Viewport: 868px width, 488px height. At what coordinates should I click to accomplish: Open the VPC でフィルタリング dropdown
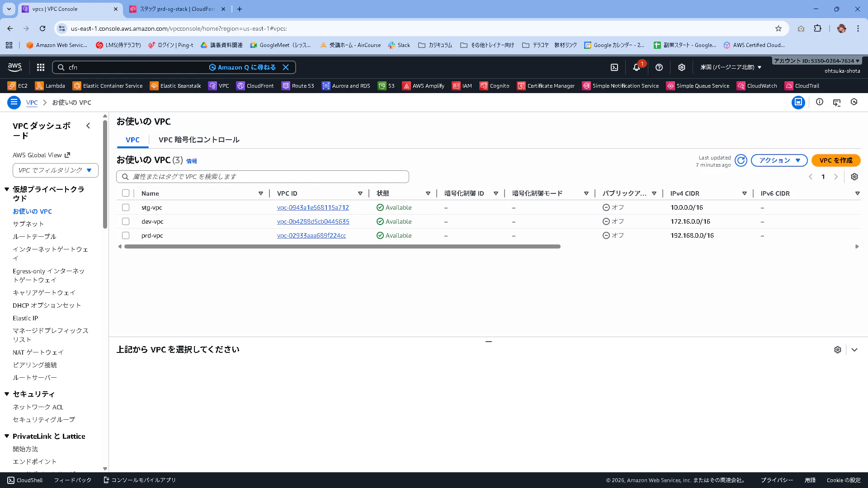[x=56, y=170]
